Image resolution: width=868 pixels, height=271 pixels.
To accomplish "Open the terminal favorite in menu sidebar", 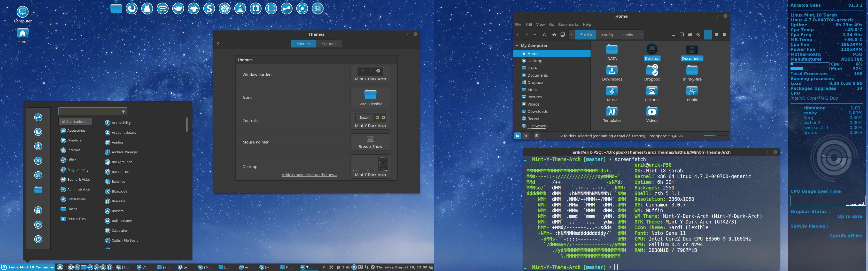I will point(38,175).
